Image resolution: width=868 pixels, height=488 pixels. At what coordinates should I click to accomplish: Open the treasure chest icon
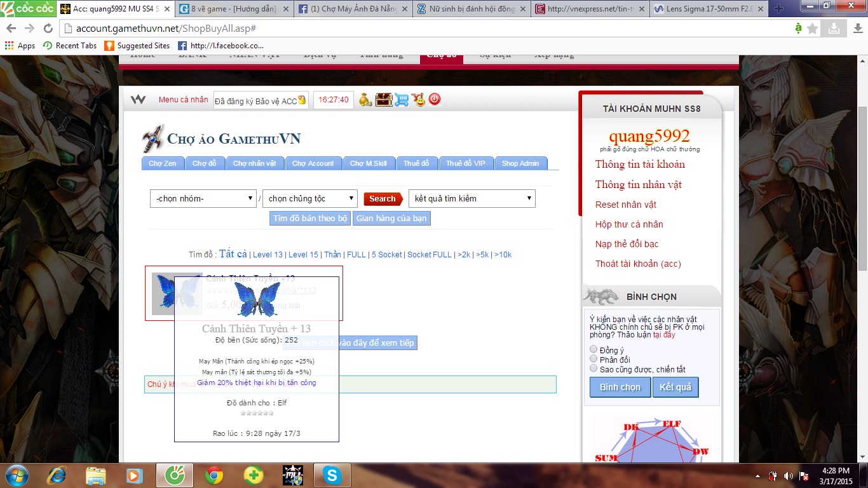(383, 100)
